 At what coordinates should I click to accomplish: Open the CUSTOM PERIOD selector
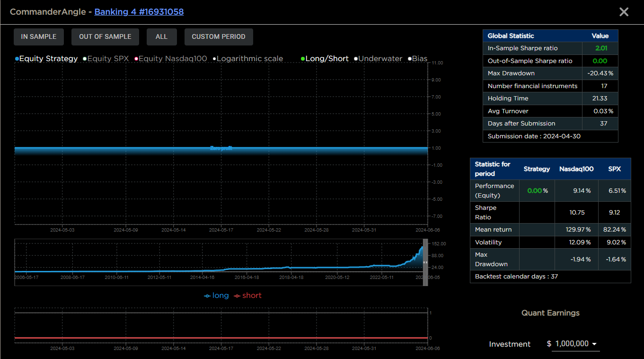(219, 36)
